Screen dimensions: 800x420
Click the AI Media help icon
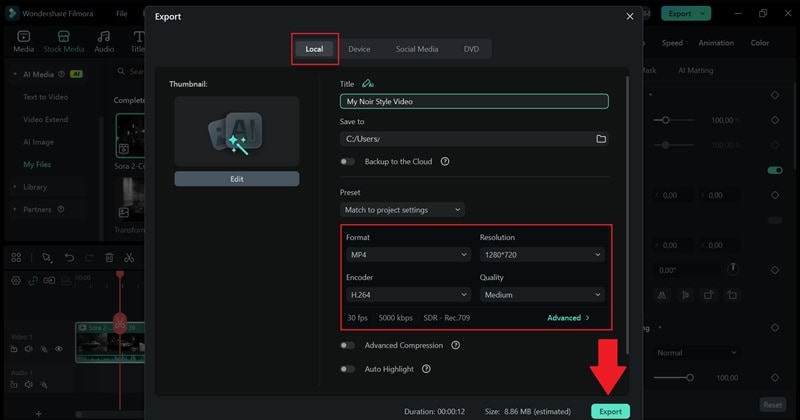(x=61, y=74)
